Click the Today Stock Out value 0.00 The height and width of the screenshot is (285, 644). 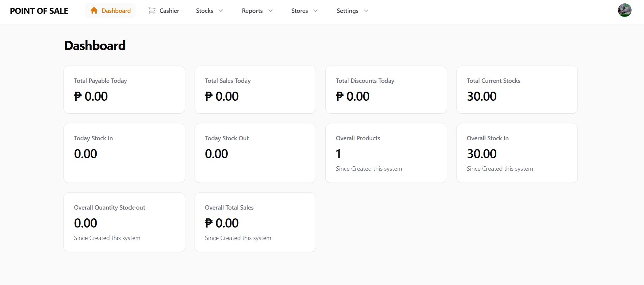217,154
